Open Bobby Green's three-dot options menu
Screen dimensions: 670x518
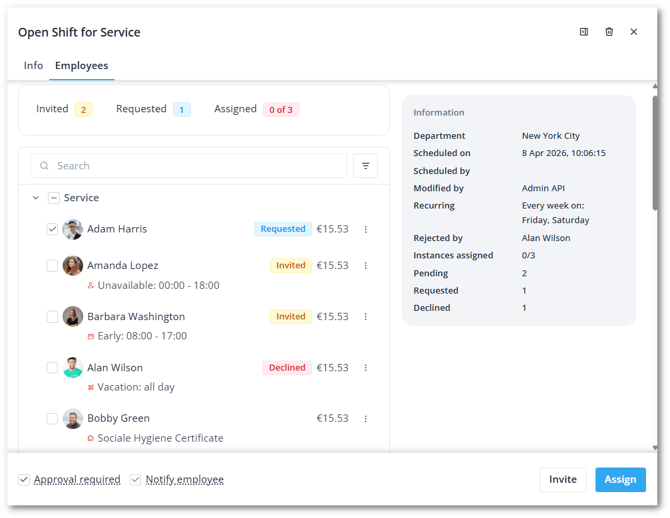click(x=366, y=419)
